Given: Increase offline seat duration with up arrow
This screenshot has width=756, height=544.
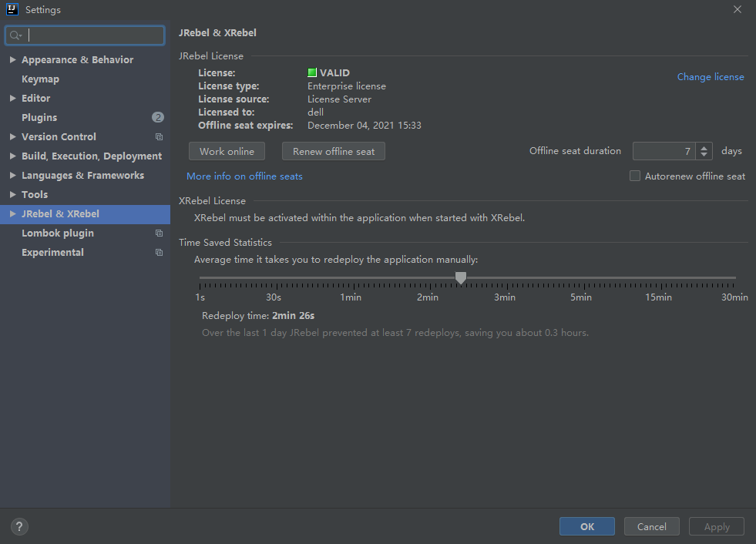Looking at the screenshot, I should [704, 148].
